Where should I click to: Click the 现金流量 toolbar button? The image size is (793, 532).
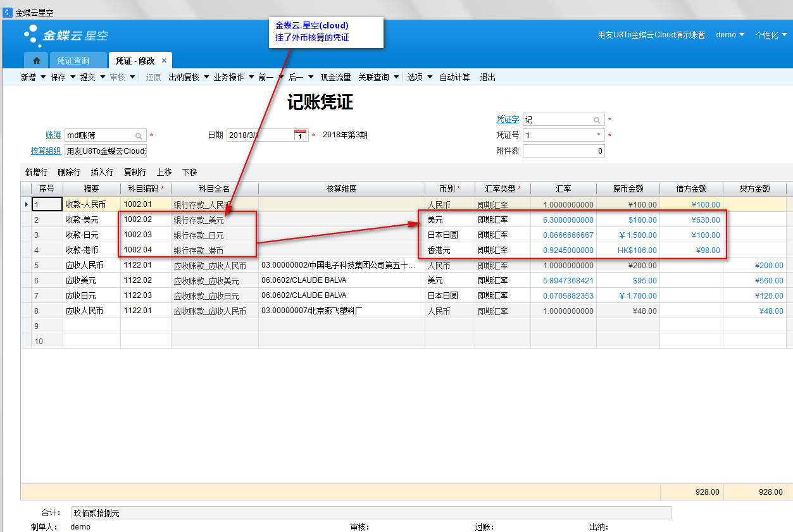coord(335,77)
